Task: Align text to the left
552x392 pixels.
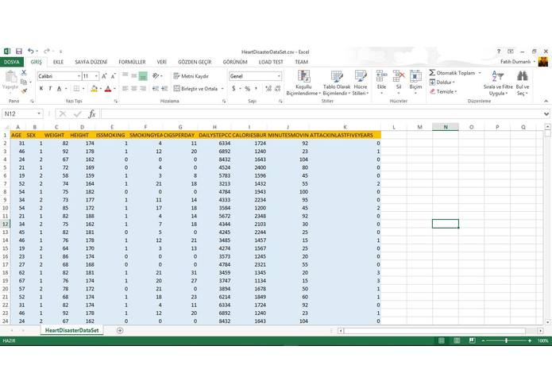Action: (x=125, y=89)
